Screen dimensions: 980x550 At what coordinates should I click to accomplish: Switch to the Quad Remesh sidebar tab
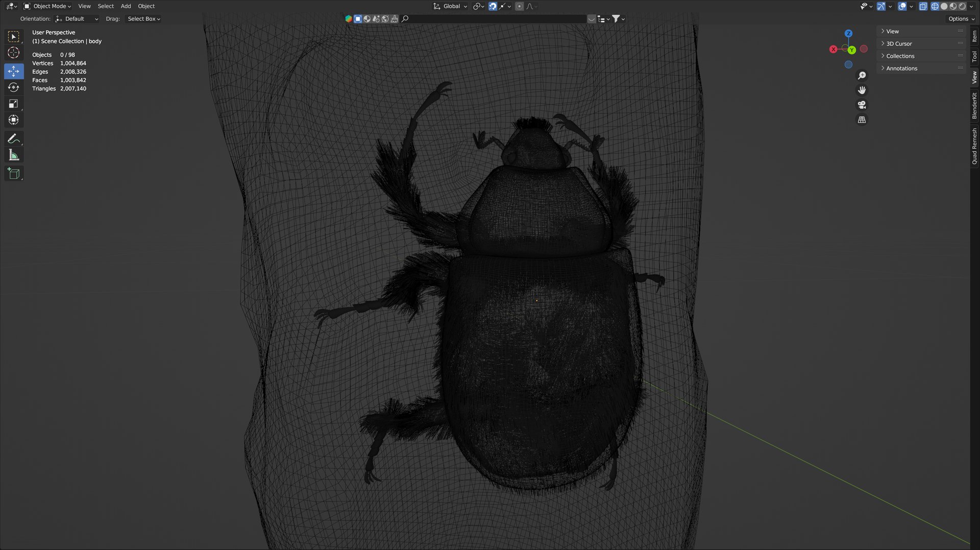(974, 146)
